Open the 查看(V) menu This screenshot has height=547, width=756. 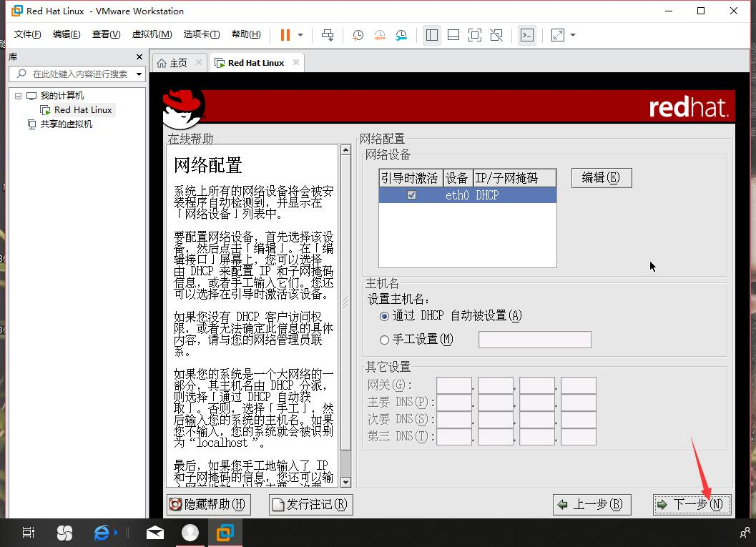(x=106, y=34)
